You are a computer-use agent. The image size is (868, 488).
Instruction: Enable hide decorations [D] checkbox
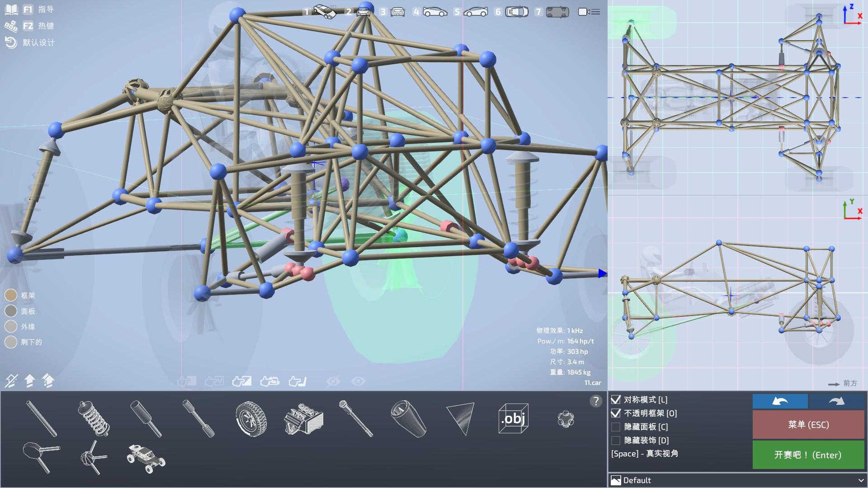point(616,440)
